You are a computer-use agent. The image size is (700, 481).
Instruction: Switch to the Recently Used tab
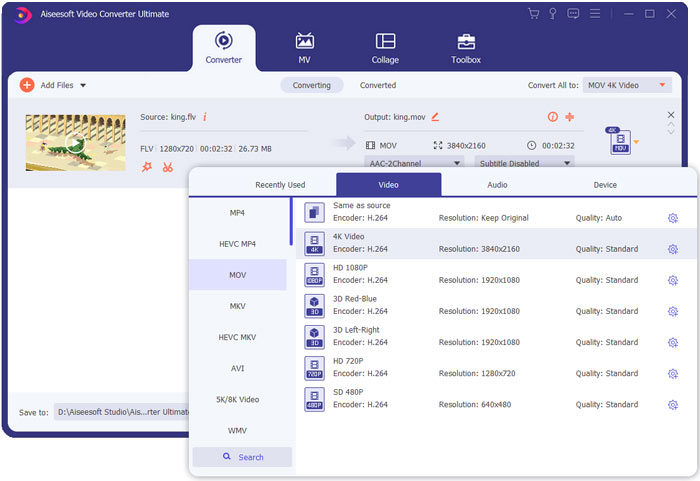[280, 185]
